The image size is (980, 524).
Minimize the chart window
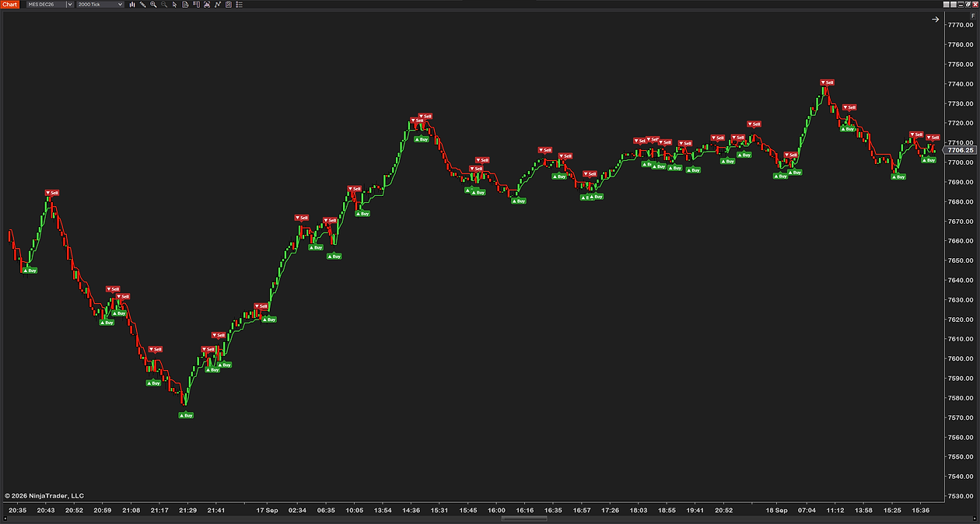[x=961, y=5]
